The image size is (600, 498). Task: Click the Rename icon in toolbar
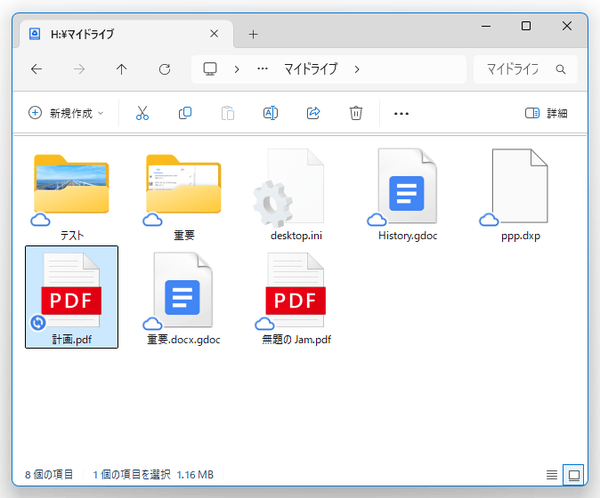(x=270, y=113)
